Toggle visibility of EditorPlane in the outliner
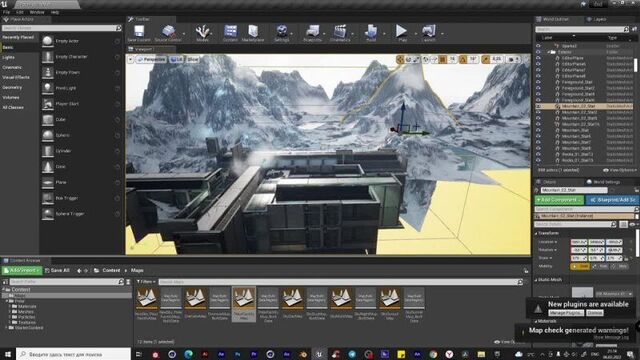This screenshot has width=640, height=360. pyautogui.click(x=538, y=58)
